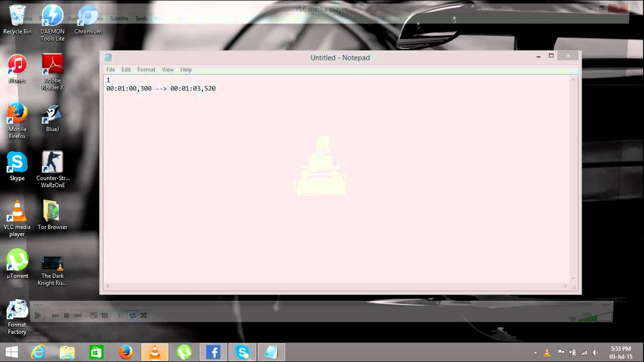This screenshot has height=362, width=644.
Task: Toggle the VLC playlist button
Action: [121, 315]
